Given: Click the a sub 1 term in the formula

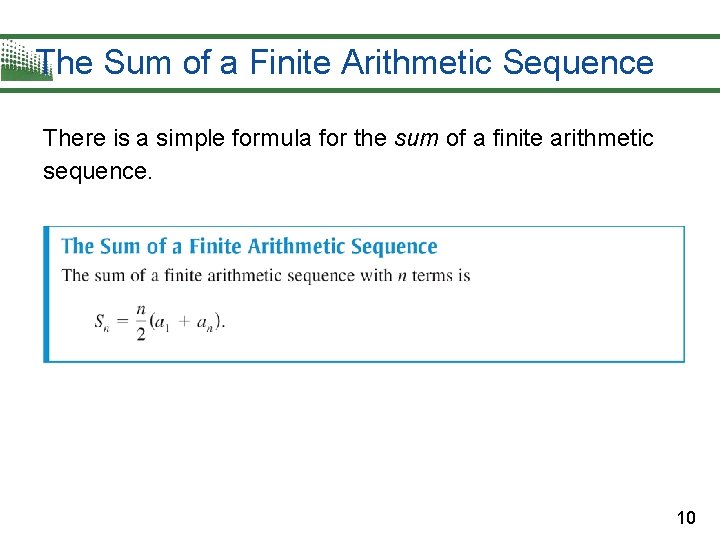Looking at the screenshot, I should [x=165, y=321].
